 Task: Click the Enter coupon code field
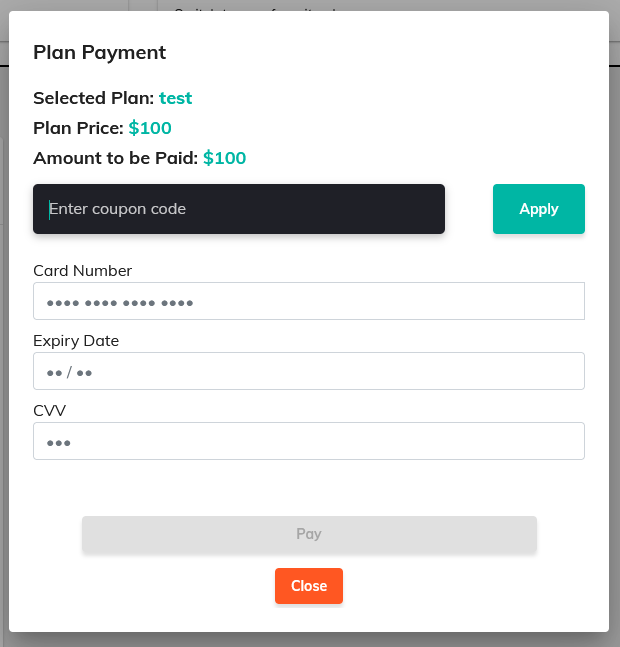pos(238,209)
